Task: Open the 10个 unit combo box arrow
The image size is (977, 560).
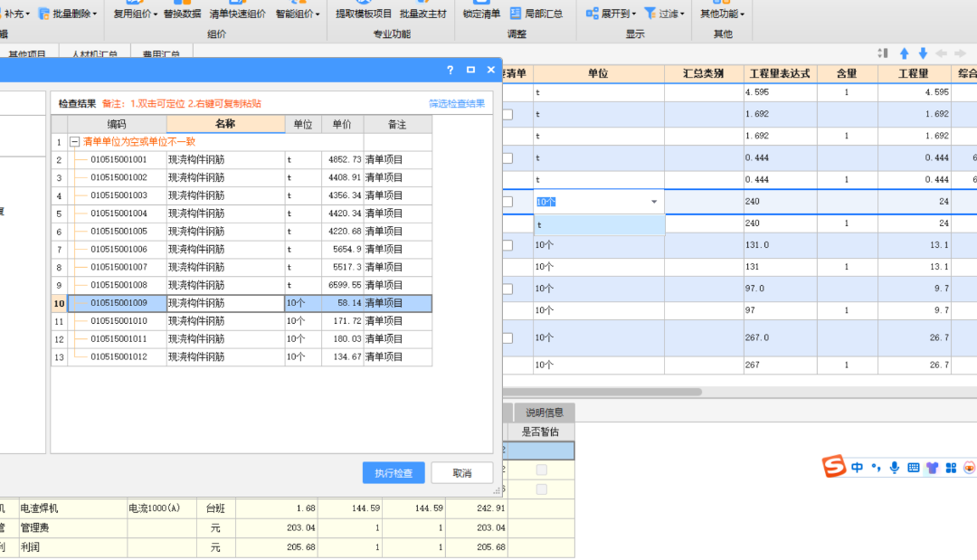Action: tap(654, 202)
